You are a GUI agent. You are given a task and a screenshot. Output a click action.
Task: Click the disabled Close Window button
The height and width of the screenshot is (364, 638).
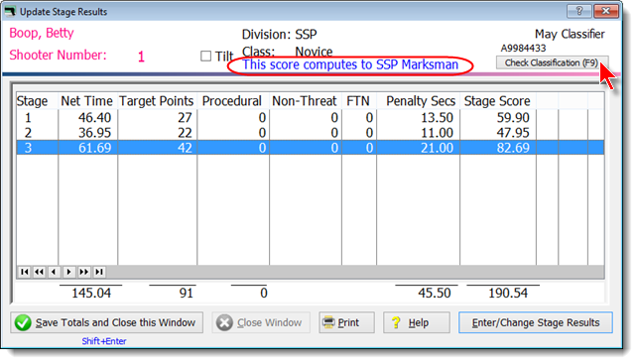point(261,322)
